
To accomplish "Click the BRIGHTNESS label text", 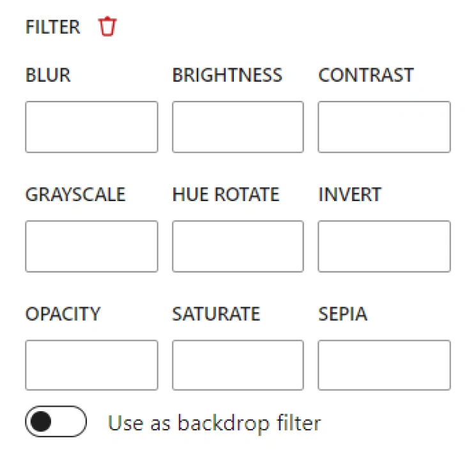I will click(227, 75).
